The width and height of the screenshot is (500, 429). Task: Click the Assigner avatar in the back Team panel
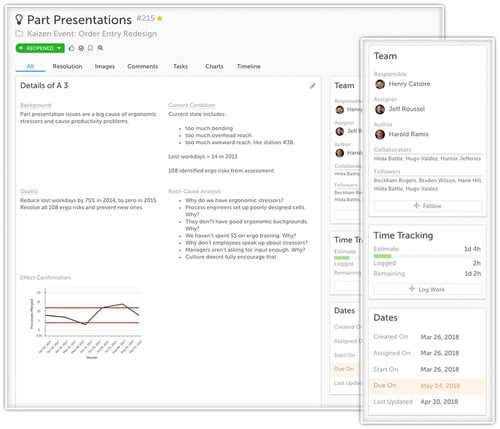[x=340, y=131]
